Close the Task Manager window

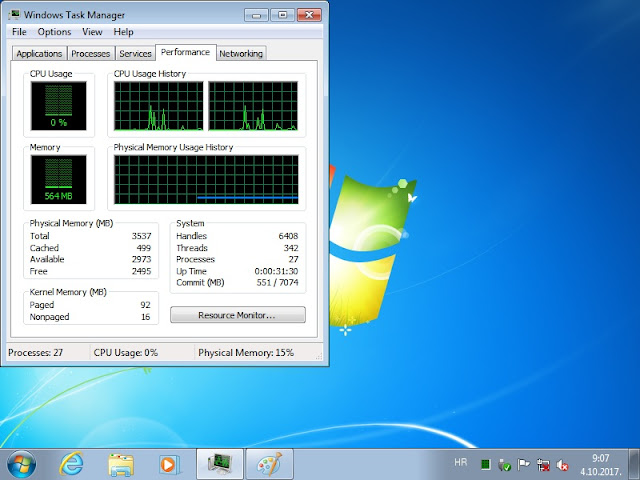point(309,15)
